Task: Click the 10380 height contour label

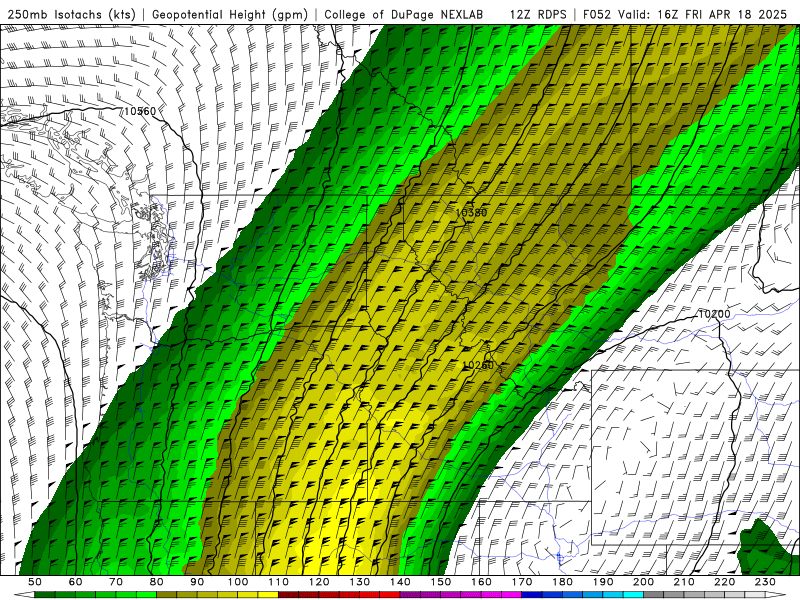Action: [x=471, y=212]
